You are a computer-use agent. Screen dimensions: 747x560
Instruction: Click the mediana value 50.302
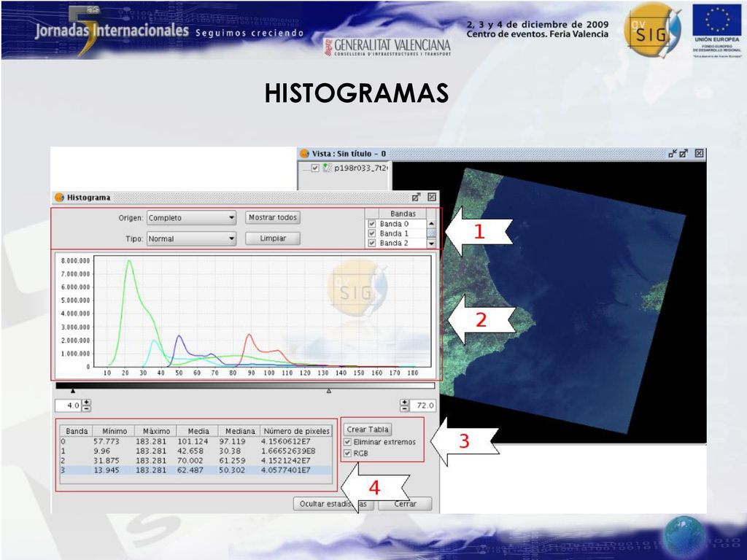233,470
